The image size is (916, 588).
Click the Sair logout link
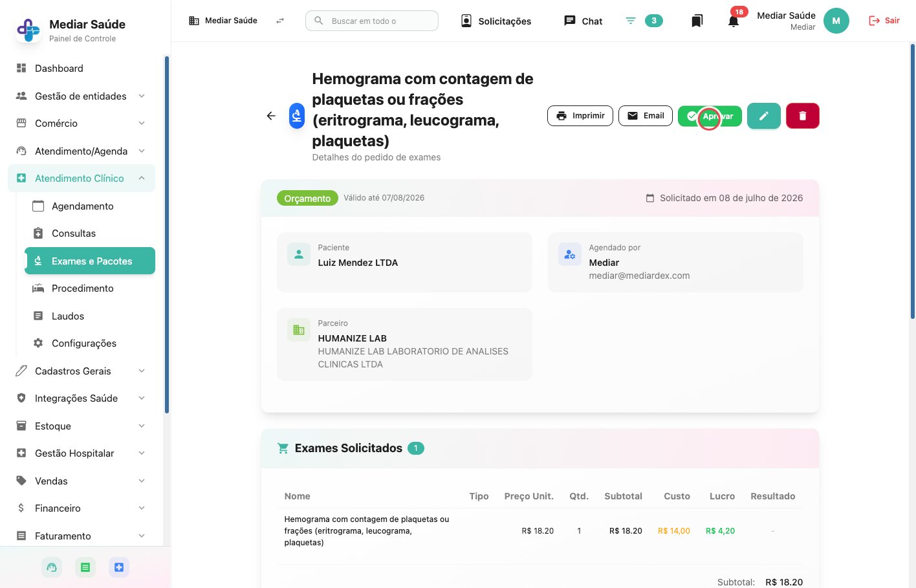tap(884, 21)
